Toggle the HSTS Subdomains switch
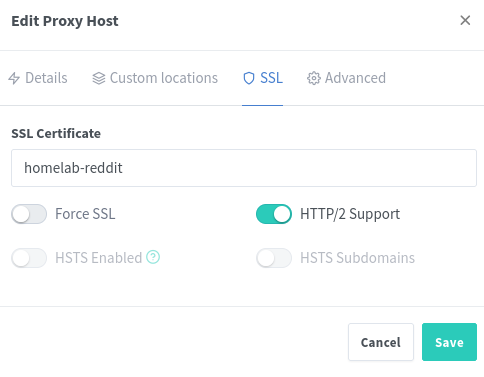 274,258
